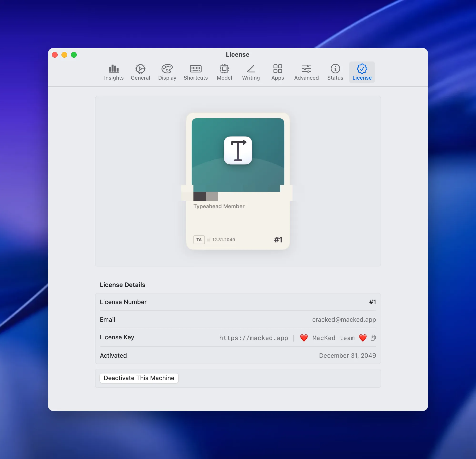Open the Shortcuts keyboard tab
The height and width of the screenshot is (459, 476).
pos(196,72)
